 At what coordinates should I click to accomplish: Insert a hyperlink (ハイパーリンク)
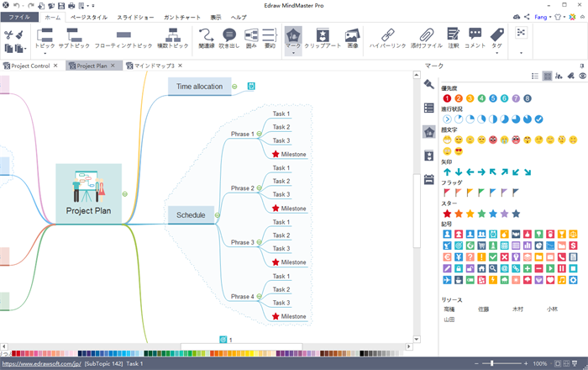[387, 39]
